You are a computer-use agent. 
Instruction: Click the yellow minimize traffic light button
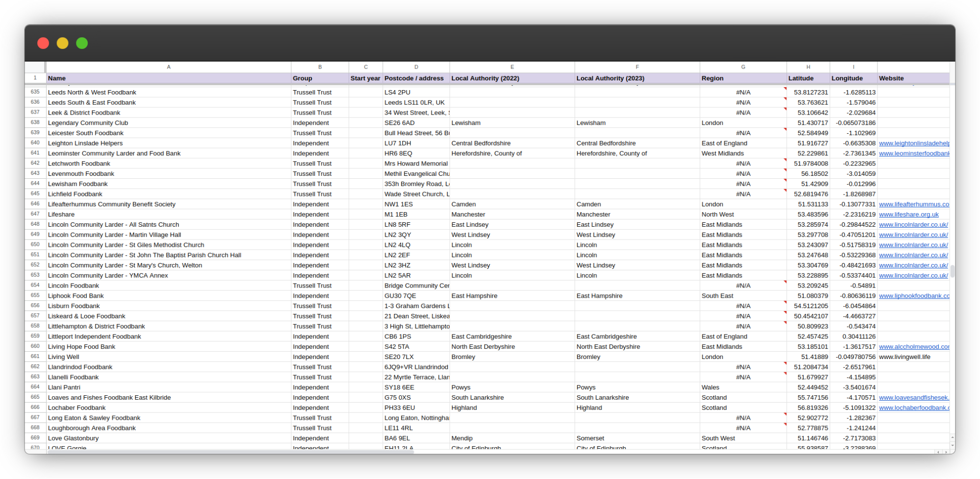62,43
